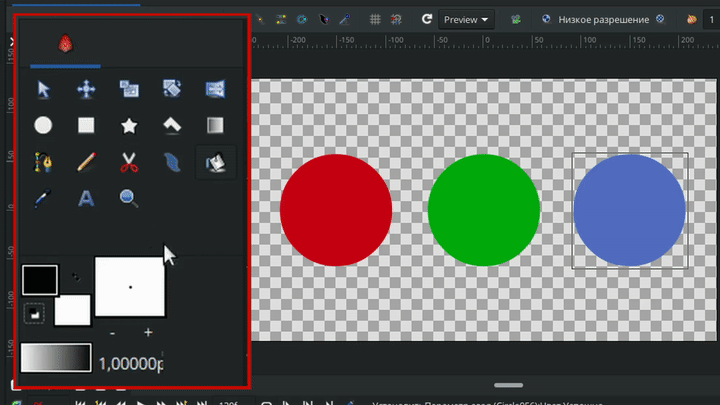The image size is (720, 405).
Task: Select the Transform arrow tool
Action: [43, 90]
